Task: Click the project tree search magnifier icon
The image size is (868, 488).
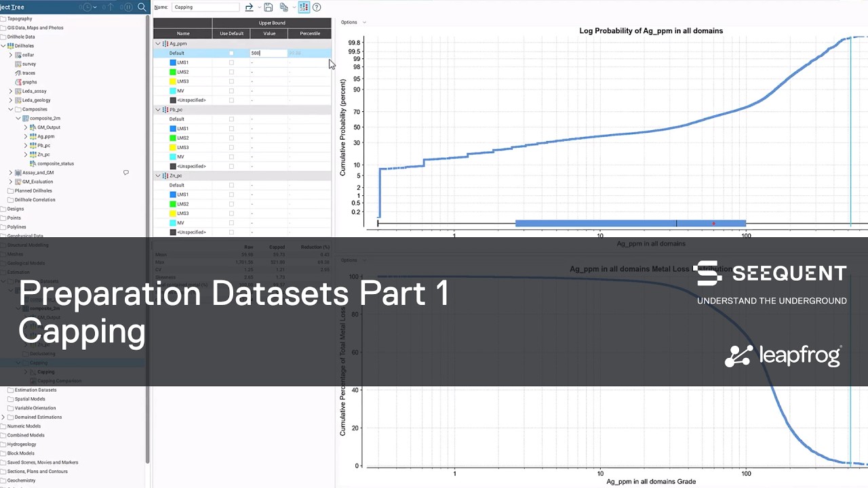Action: coord(142,7)
